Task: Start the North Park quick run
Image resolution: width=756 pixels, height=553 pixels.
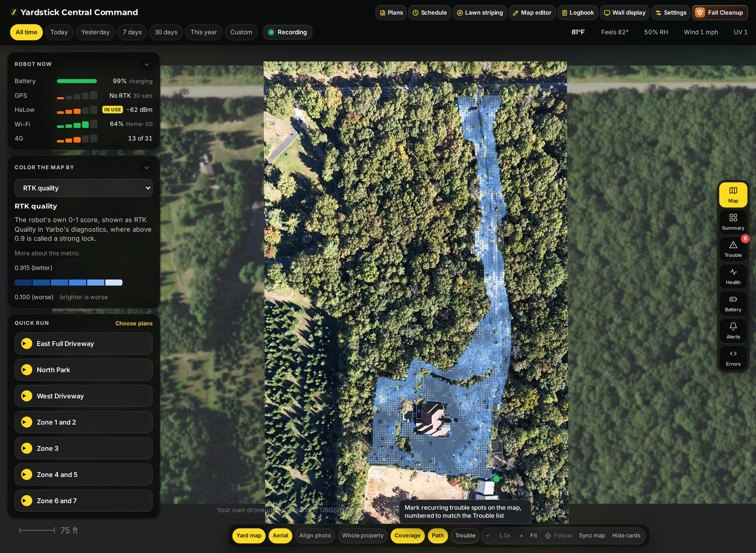Action: coord(84,370)
